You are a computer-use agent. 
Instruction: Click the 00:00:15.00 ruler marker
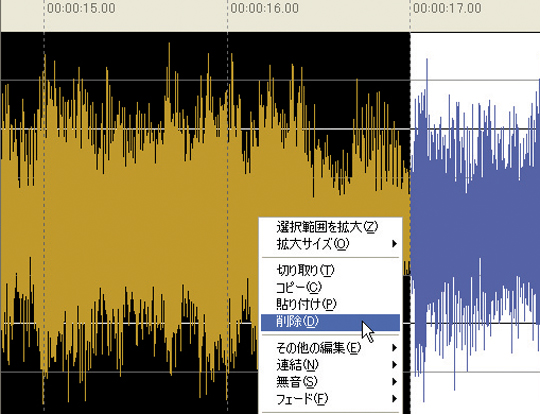tap(81, 8)
